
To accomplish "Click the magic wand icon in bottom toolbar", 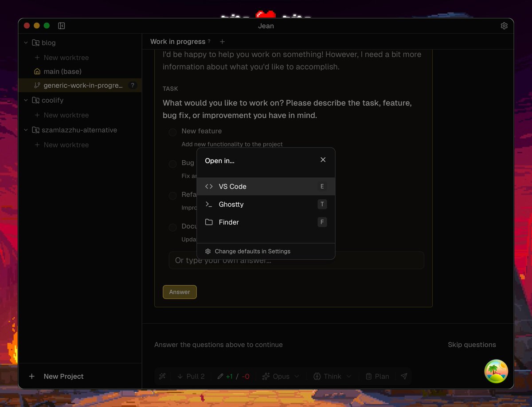I will pyautogui.click(x=162, y=376).
